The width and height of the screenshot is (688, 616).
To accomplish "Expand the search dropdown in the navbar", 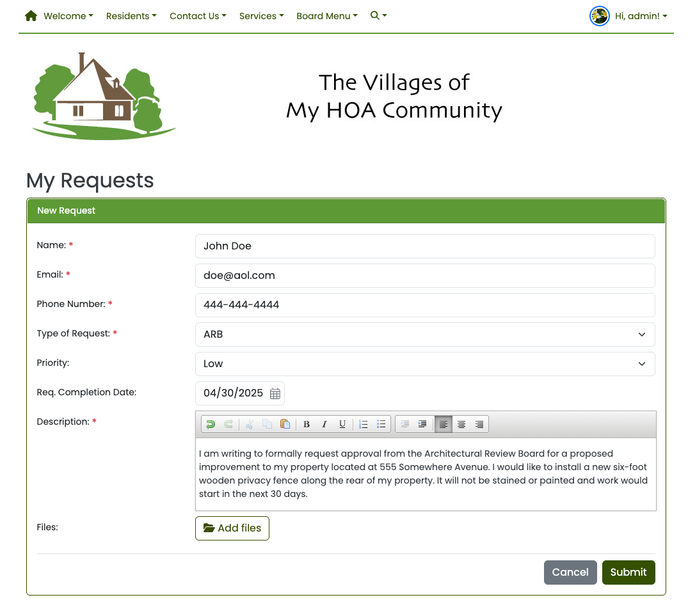I will click(378, 16).
